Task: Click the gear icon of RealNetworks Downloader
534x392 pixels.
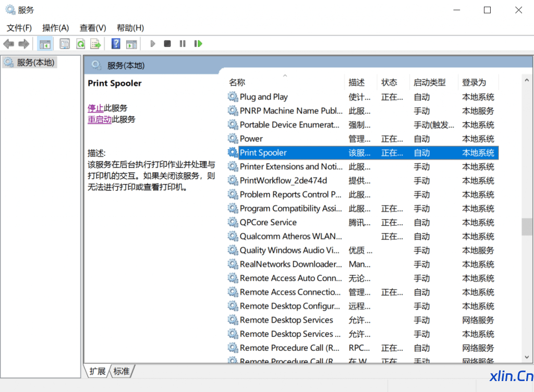Action: pos(233,264)
